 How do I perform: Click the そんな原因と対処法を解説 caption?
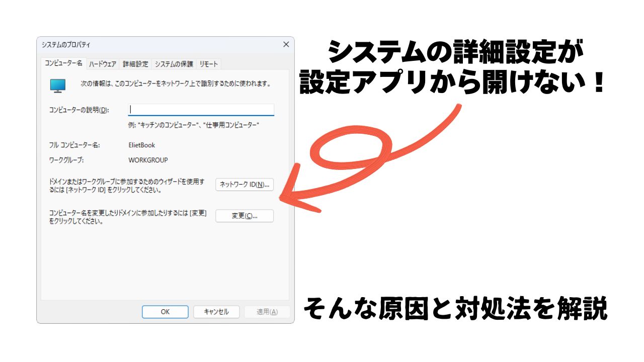point(455,309)
